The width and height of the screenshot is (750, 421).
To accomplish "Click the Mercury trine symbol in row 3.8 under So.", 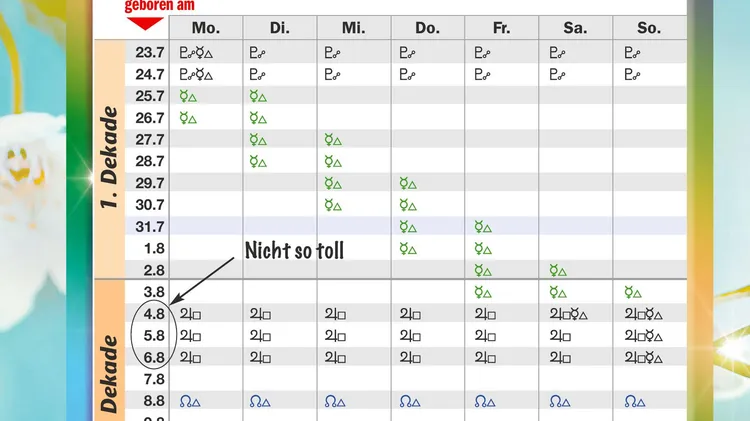I will (633, 292).
